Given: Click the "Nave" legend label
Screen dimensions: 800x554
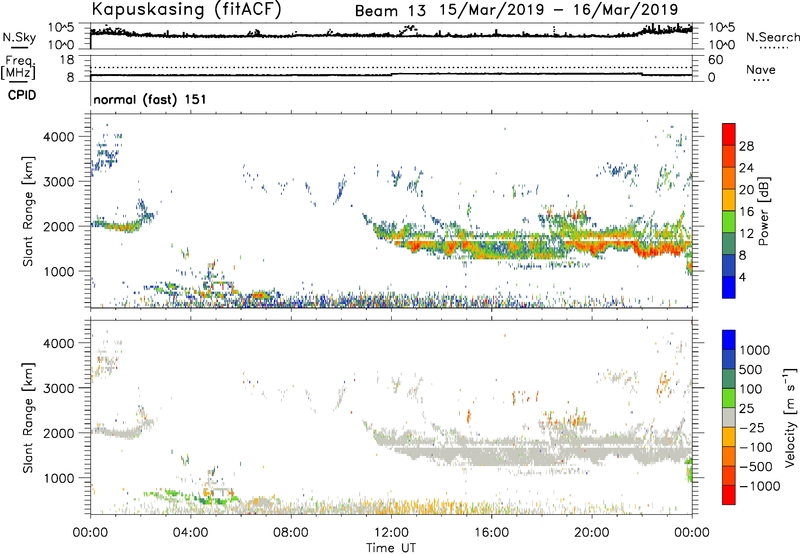Looking at the screenshot, I should coord(761,69).
